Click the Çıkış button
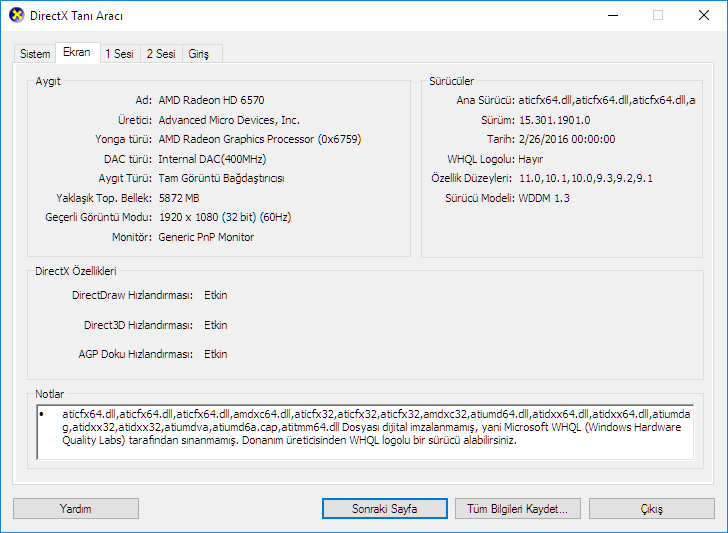This screenshot has height=533, width=728. pyautogui.click(x=652, y=508)
